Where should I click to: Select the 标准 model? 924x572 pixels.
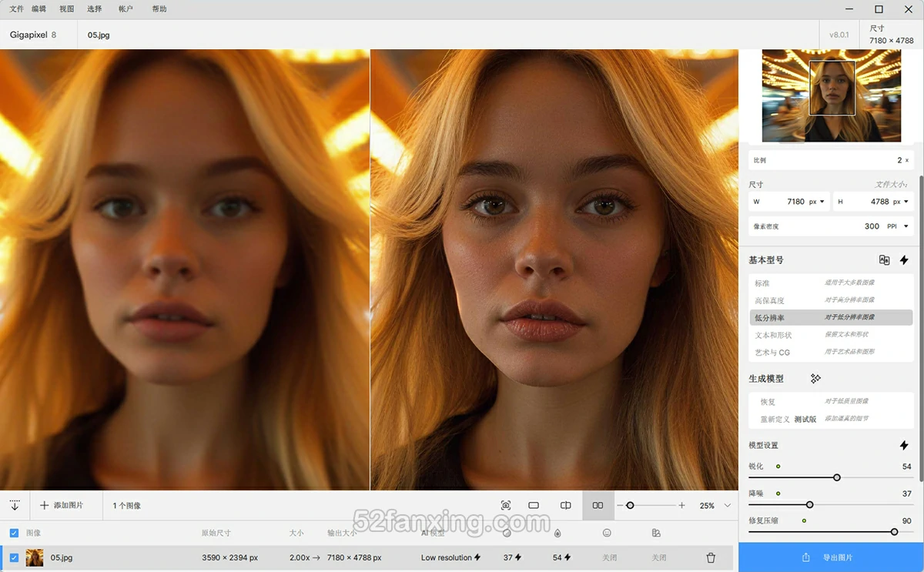[x=831, y=283]
